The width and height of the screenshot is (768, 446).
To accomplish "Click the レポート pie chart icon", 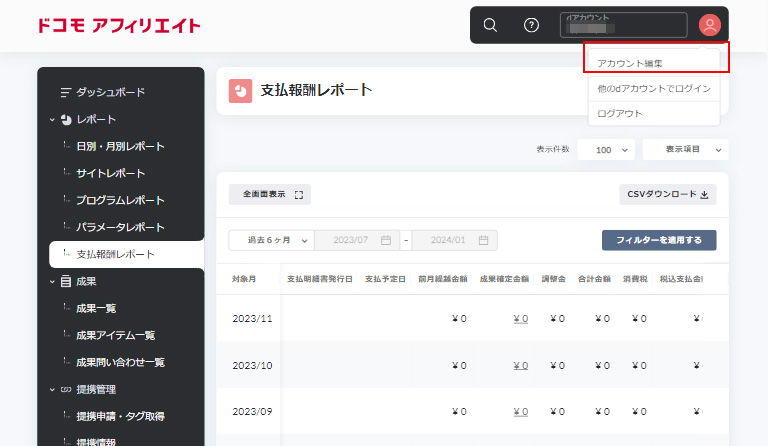I will coord(66,119).
